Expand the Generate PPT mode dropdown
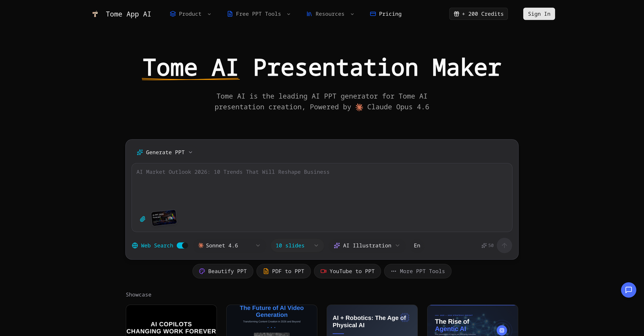 click(x=165, y=152)
